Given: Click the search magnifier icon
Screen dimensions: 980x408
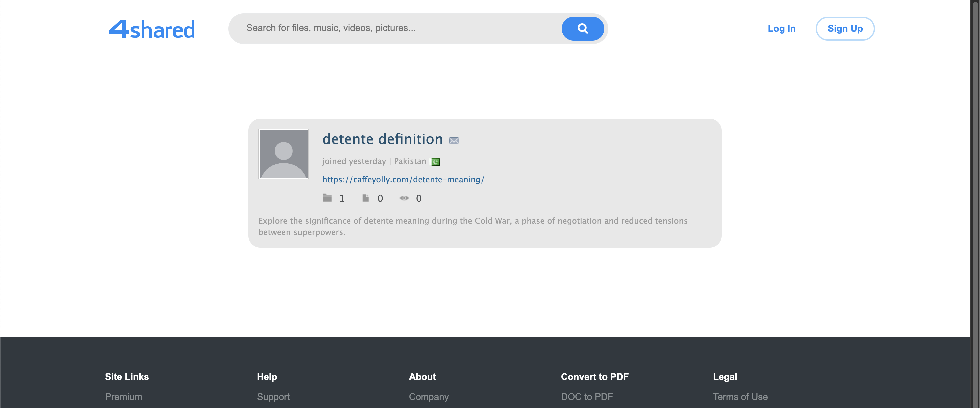Looking at the screenshot, I should point(583,28).
